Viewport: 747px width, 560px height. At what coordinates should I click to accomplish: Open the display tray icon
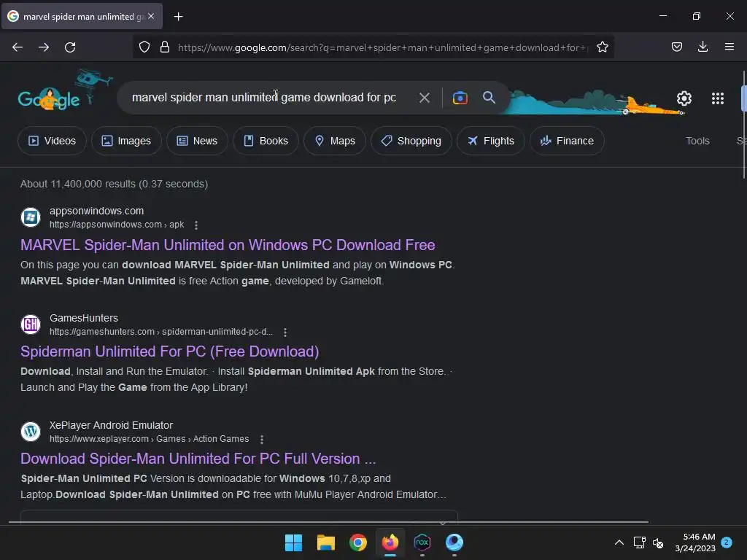(x=639, y=542)
